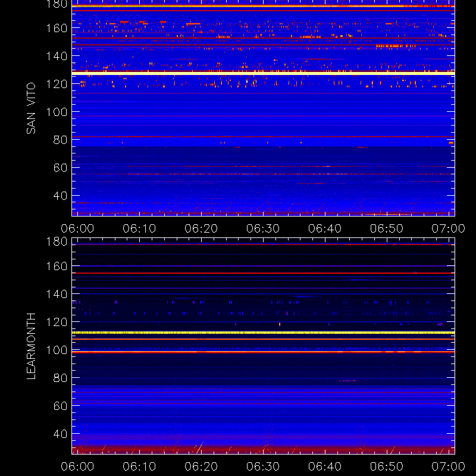Click 06:10 time label below San Vito plot
The height and width of the screenshot is (476, 476).
(x=139, y=228)
